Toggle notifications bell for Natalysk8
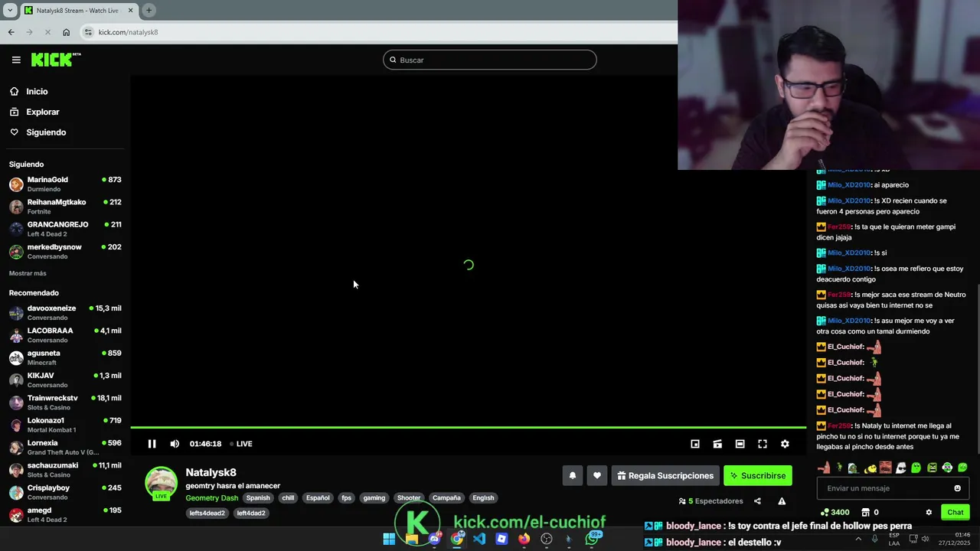 (572, 475)
